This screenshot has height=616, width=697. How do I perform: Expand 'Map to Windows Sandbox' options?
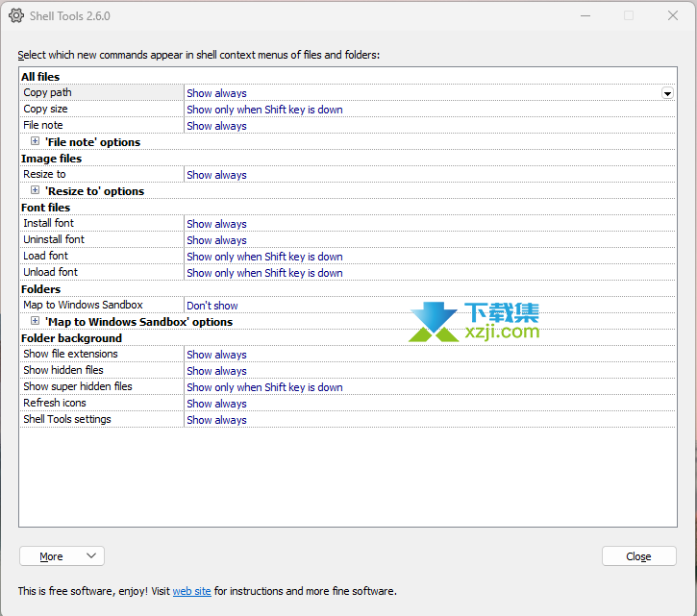tap(35, 321)
